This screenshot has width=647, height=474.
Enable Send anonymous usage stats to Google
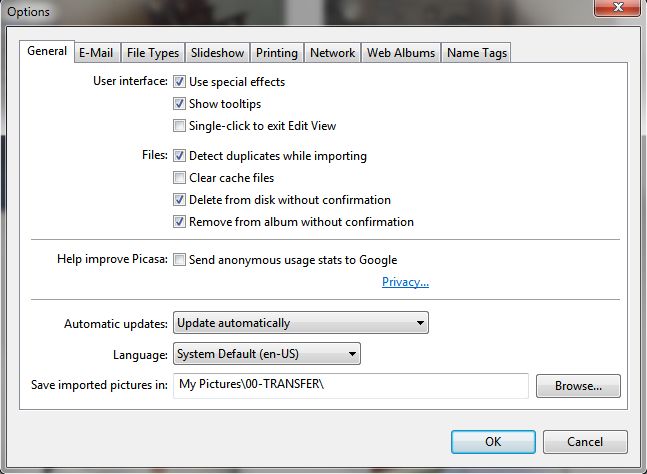coord(179,260)
